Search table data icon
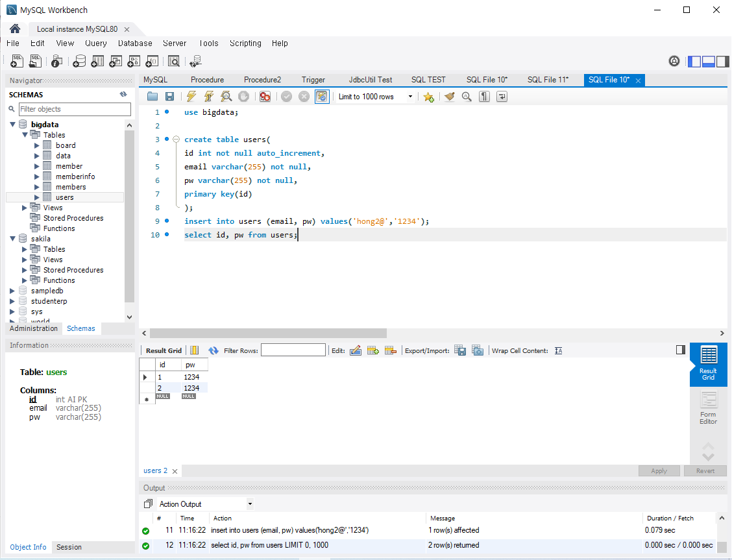Image resolution: width=732 pixels, height=560 pixels. 174,61
